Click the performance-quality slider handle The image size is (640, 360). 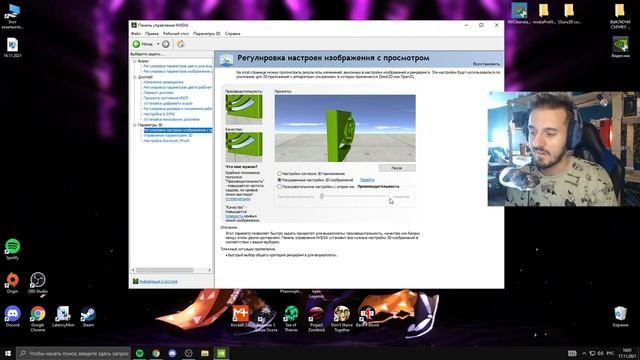(322, 196)
